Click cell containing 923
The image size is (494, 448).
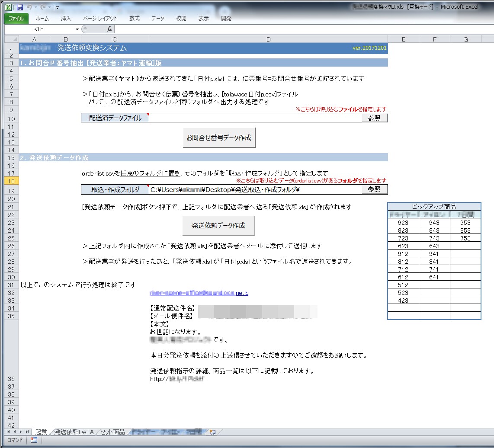(403, 222)
